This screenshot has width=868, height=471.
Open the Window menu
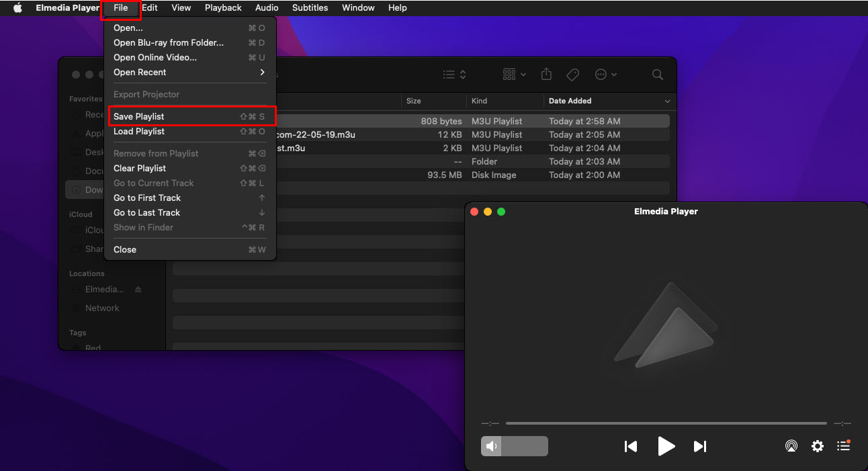click(358, 7)
